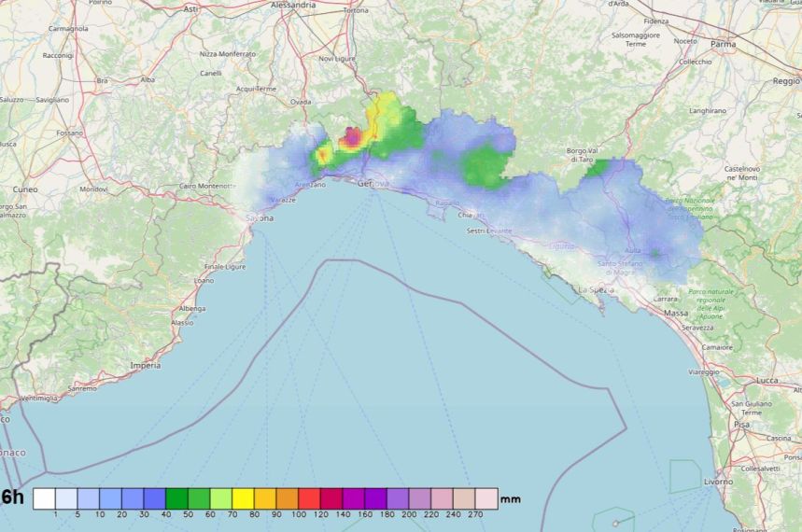Click the red peak rainfall cell near Genova
The height and width of the screenshot is (532, 802).
352,137
